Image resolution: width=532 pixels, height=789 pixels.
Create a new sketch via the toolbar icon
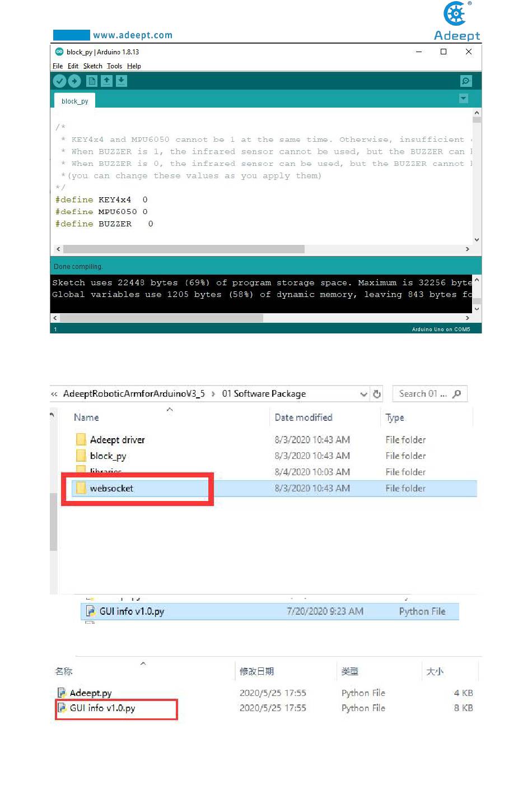tap(92, 81)
